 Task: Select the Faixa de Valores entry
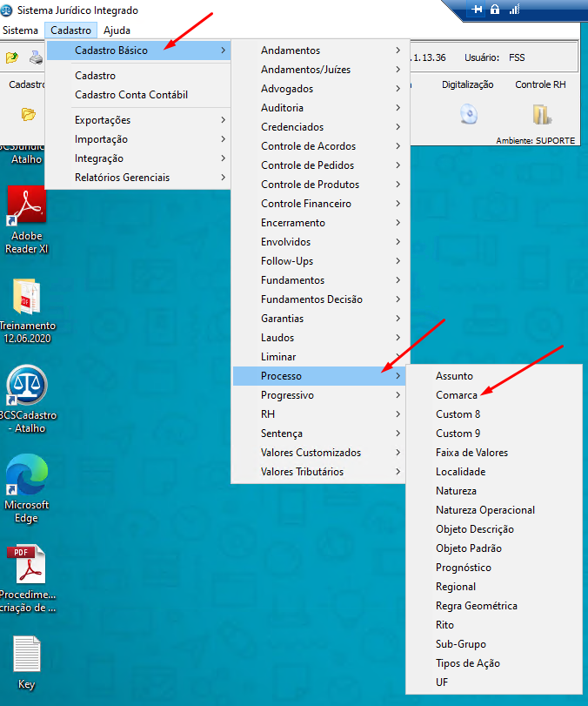494,453
